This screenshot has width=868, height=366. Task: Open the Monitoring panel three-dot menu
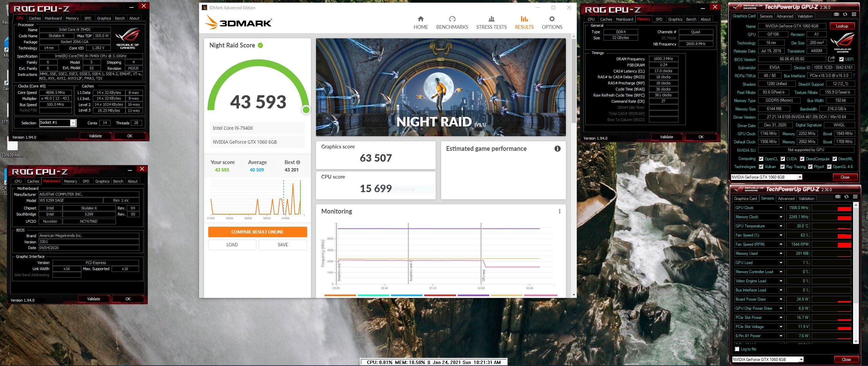pyautogui.click(x=559, y=211)
